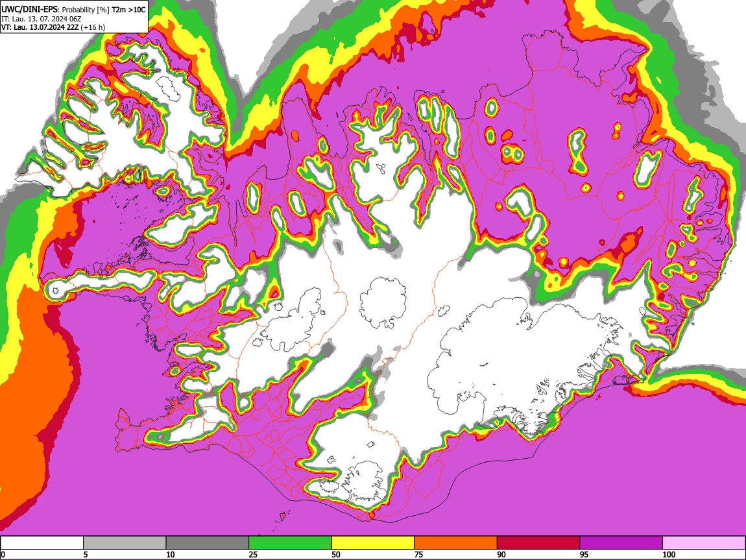Click the yellow 50–75% legend swatch
This screenshot has height=560, width=746.
[373, 543]
